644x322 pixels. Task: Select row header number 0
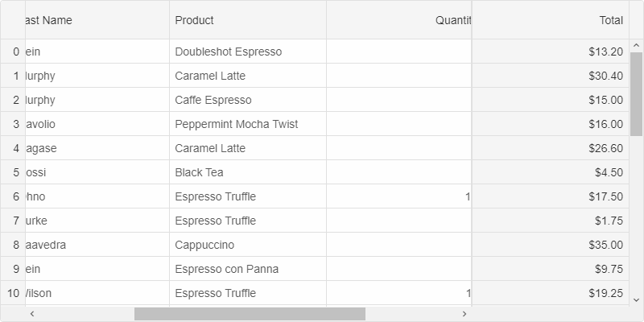(13, 52)
